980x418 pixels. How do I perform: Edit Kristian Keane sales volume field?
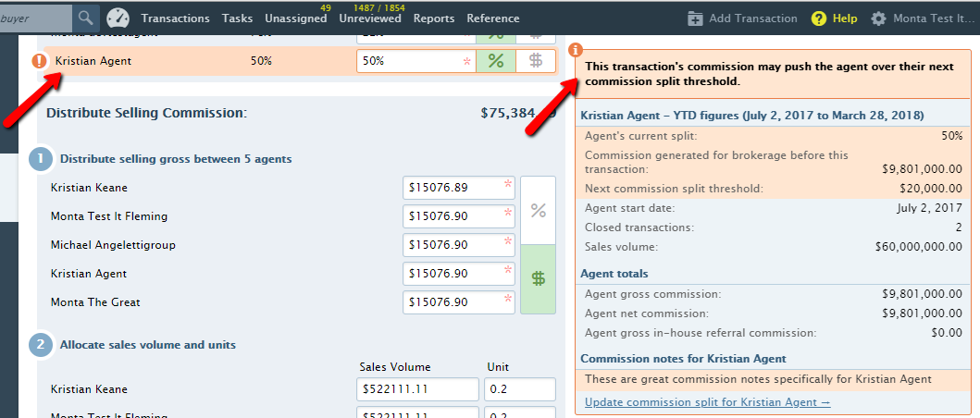point(417,389)
